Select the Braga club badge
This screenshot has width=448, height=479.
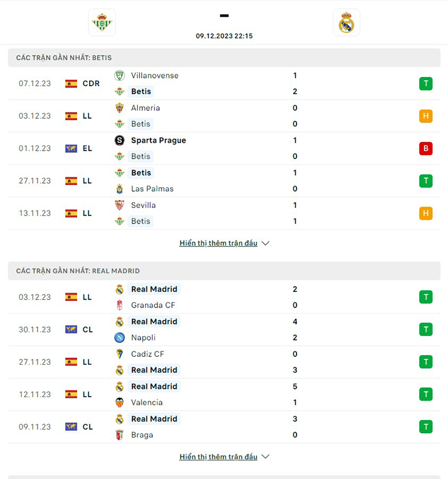(x=119, y=435)
